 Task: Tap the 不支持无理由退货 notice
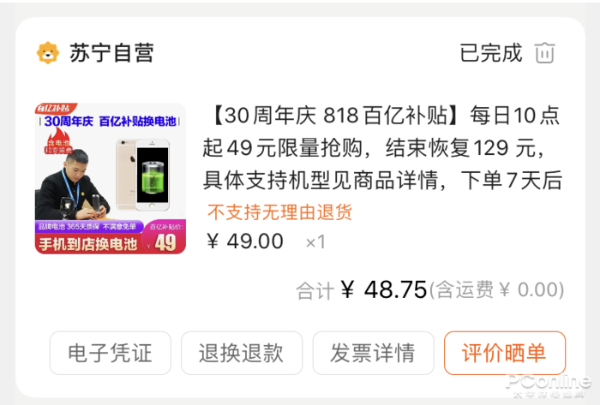click(280, 212)
